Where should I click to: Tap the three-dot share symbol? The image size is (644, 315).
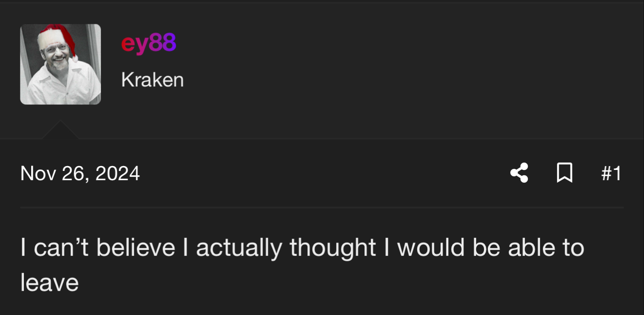(x=519, y=173)
